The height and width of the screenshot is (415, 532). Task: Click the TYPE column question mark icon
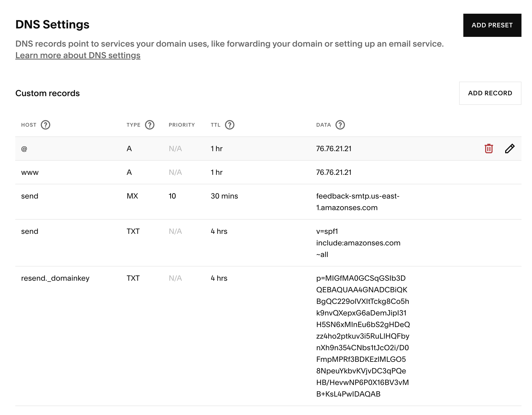coord(149,125)
